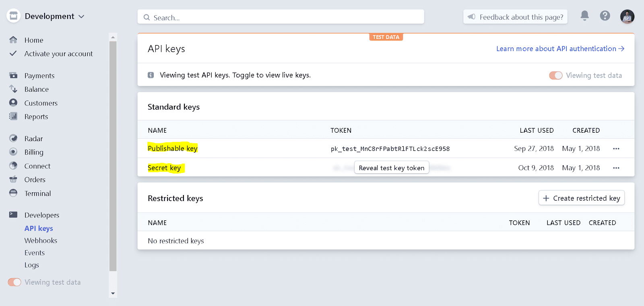Click sidebar scrollbar down arrow
Viewport: 644px width, 306px height.
[113, 294]
